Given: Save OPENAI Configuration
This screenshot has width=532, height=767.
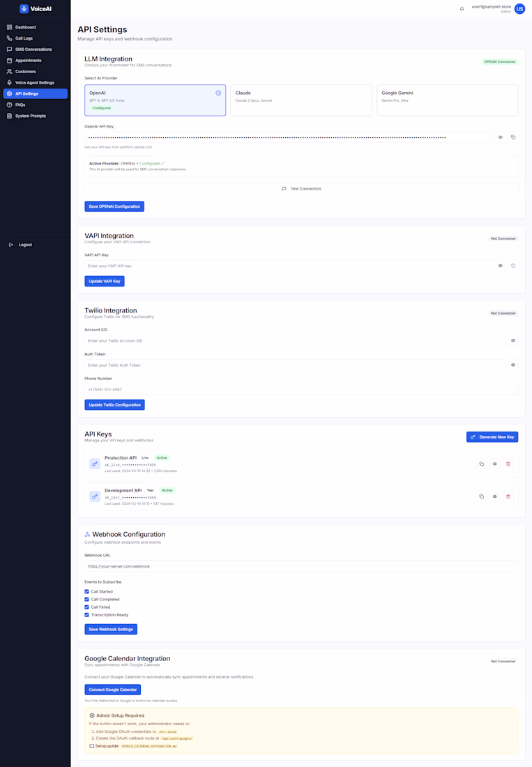Looking at the screenshot, I should (114, 206).
